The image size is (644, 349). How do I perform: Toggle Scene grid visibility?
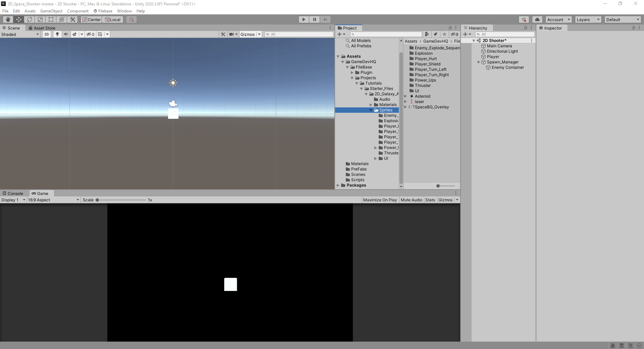100,34
